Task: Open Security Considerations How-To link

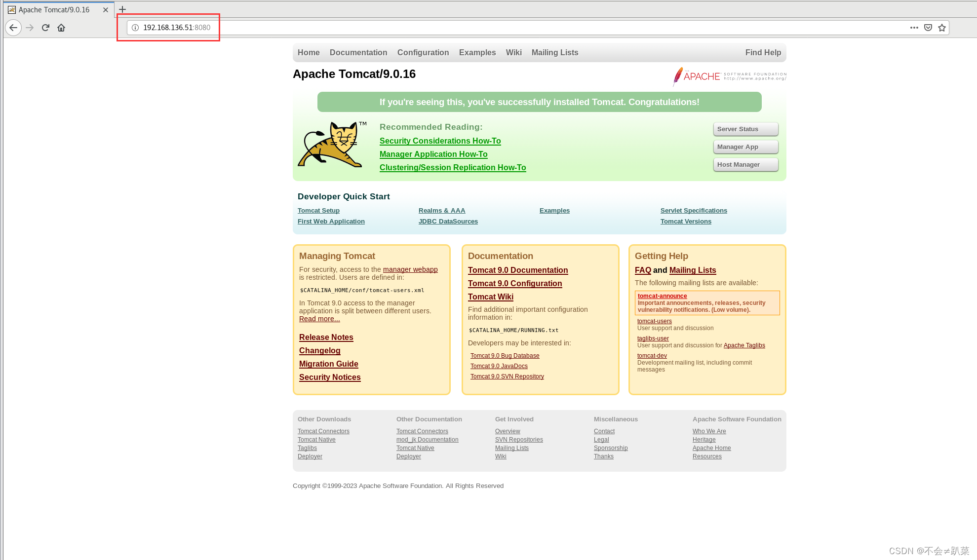Action: coord(440,141)
